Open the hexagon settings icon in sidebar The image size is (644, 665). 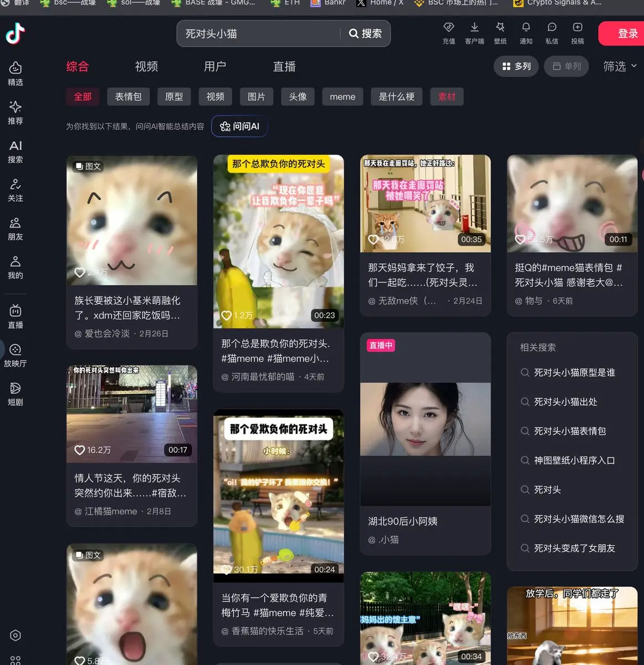coord(16,636)
